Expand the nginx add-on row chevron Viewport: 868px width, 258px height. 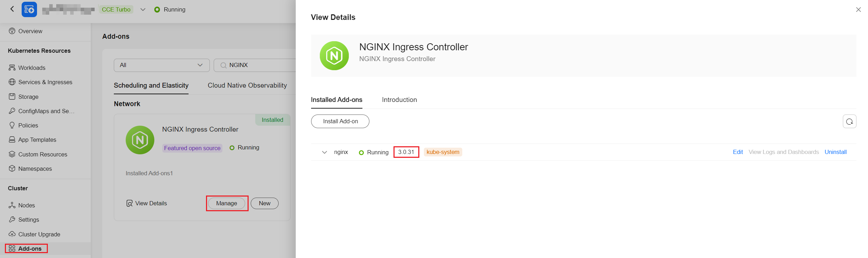[x=324, y=152]
